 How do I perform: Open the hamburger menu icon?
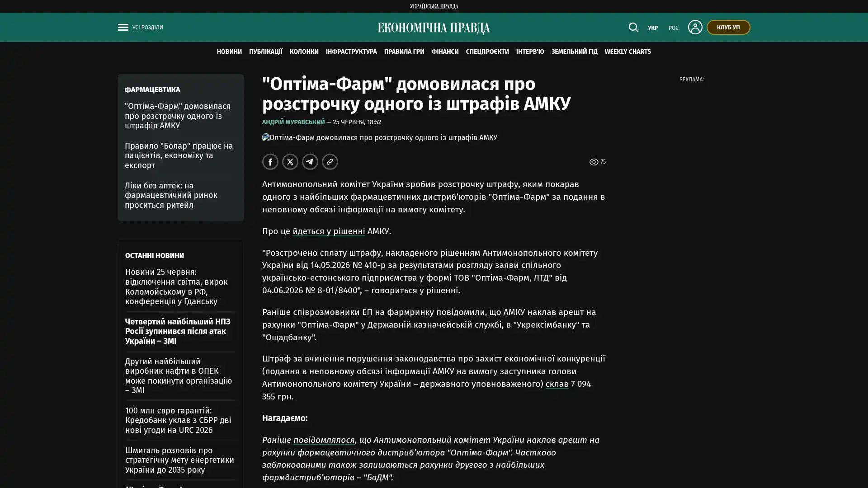click(x=123, y=28)
